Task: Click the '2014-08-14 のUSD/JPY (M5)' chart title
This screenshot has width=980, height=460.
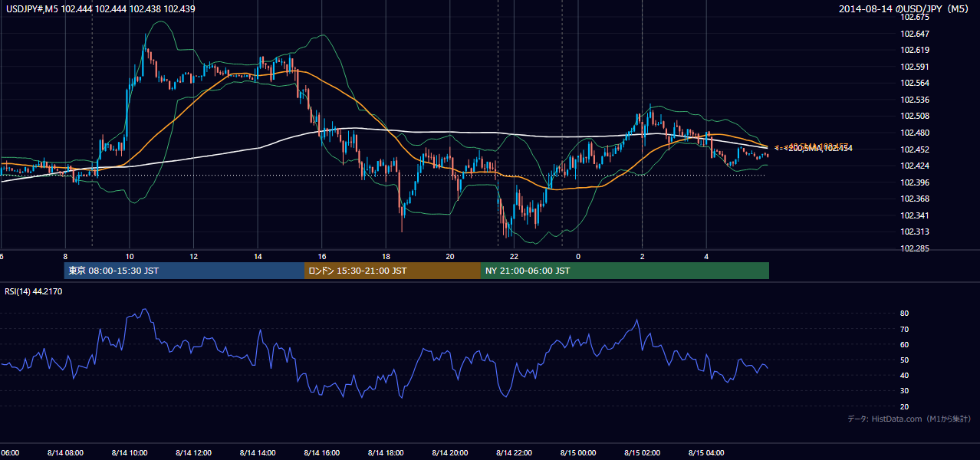Action: coord(905,9)
